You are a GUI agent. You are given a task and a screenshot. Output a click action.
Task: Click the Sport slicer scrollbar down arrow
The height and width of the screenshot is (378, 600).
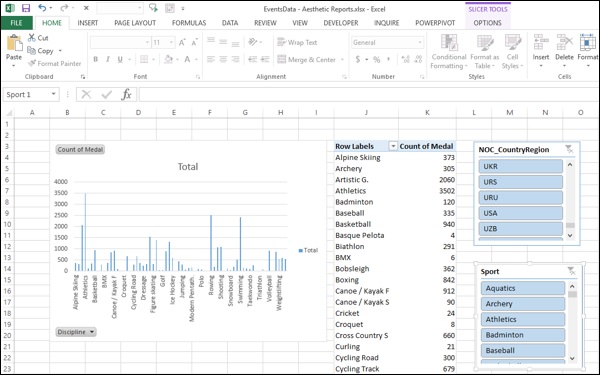572,358
